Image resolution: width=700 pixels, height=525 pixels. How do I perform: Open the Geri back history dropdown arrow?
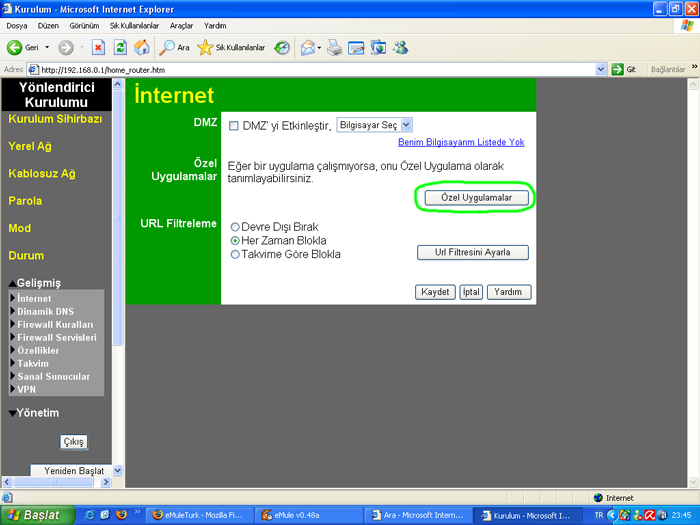[x=47, y=47]
